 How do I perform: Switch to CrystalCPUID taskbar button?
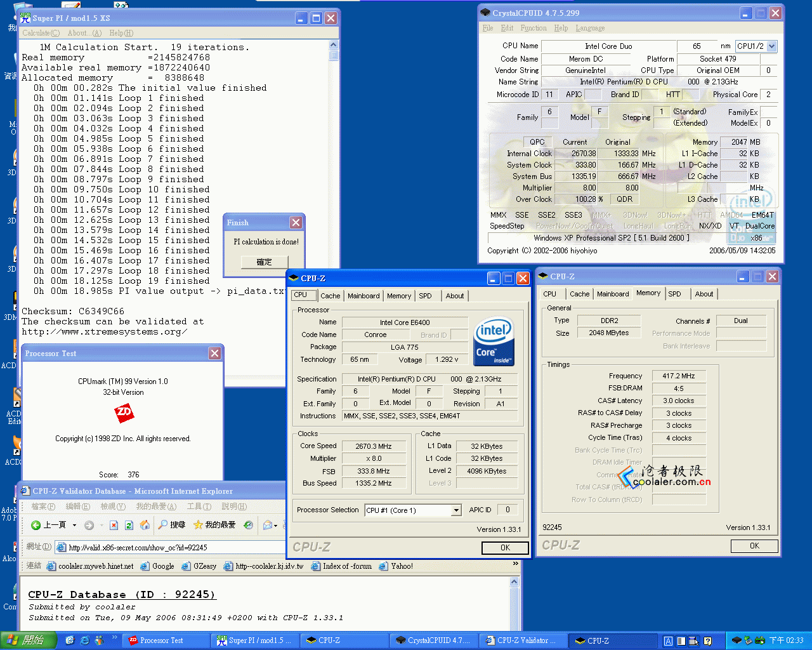[435, 640]
